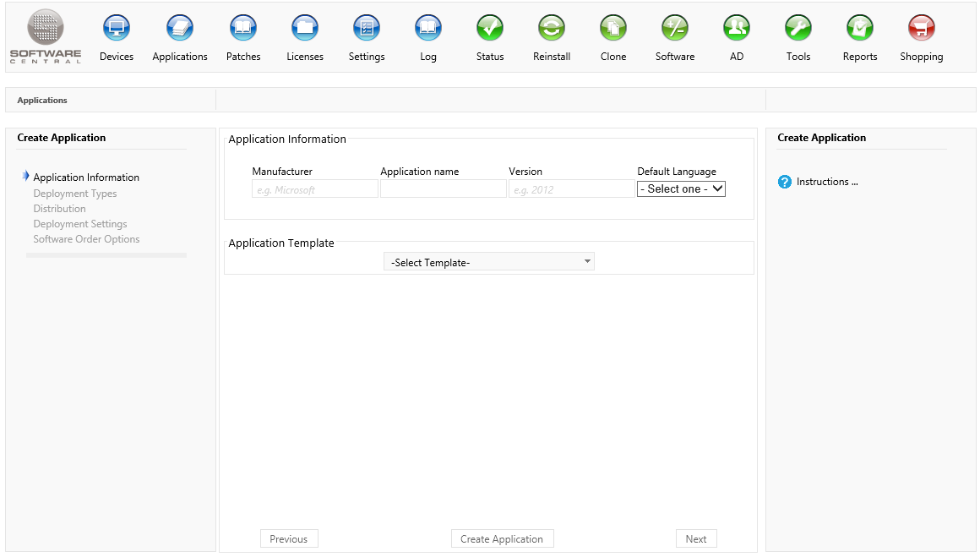Select the Clone icon
Screen dimensions: 980x557
tap(613, 29)
